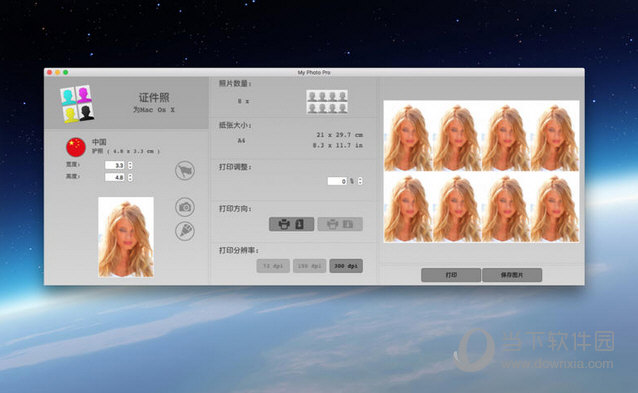638x393 pixels.
Task: Minimize the window with yellow button
Action: (57, 72)
